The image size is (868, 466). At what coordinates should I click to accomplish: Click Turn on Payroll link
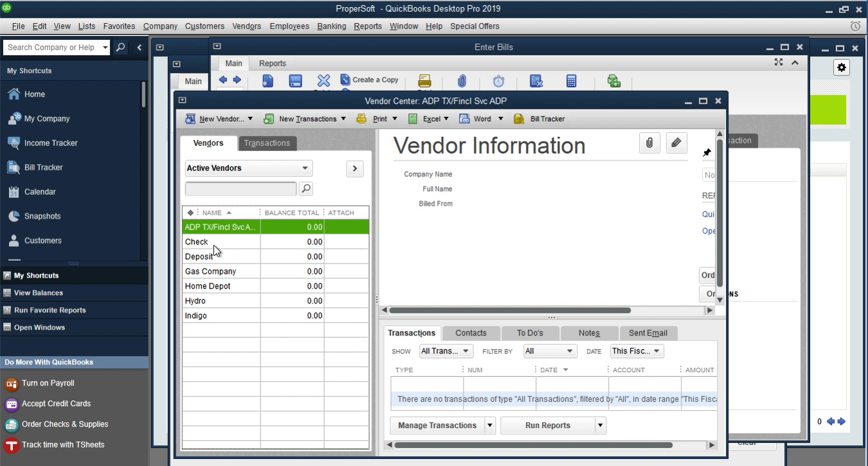coord(48,383)
